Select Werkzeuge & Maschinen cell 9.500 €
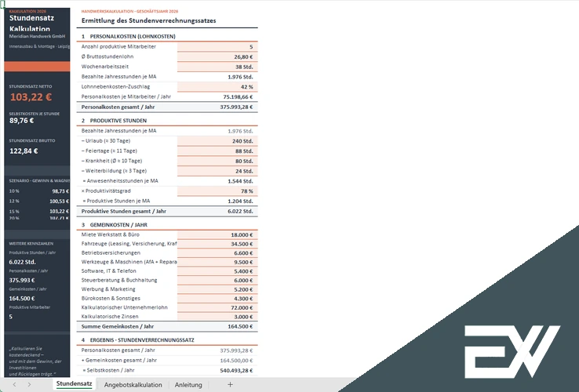Screen dimensions: 579x392 click(x=217, y=262)
